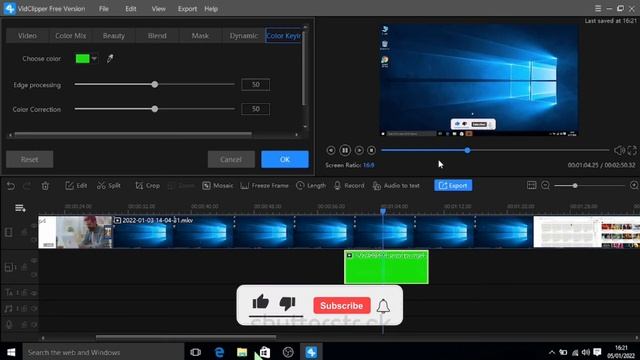The image size is (640, 360).
Task: Click the VidClipper app logo
Action: 9,8
